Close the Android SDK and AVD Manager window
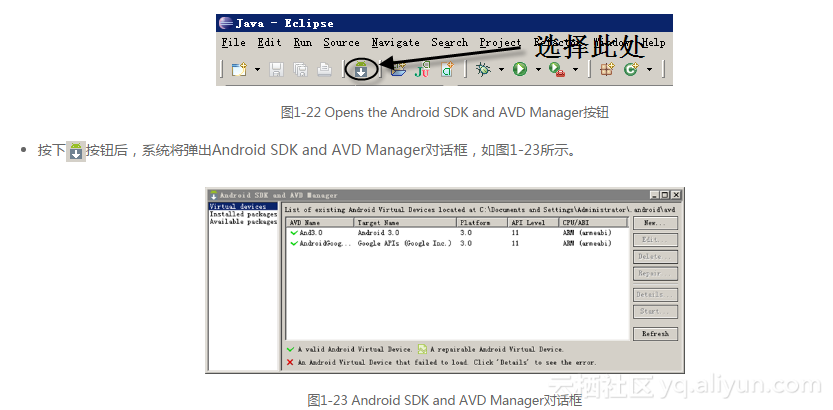The height and width of the screenshot is (410, 833). (675, 195)
